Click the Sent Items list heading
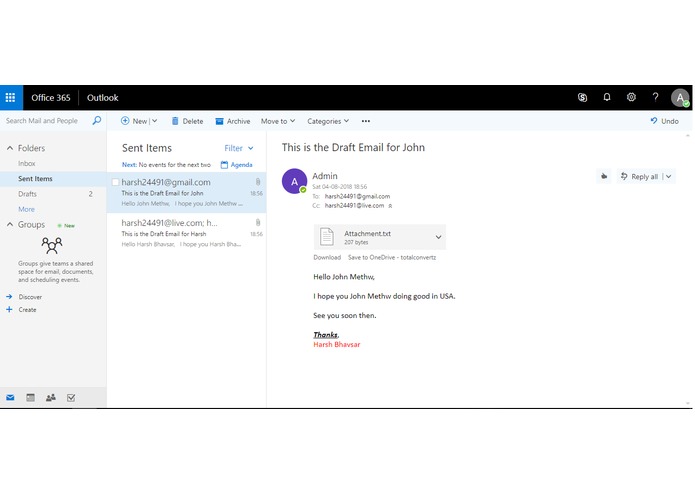695x494 pixels. coord(147,148)
